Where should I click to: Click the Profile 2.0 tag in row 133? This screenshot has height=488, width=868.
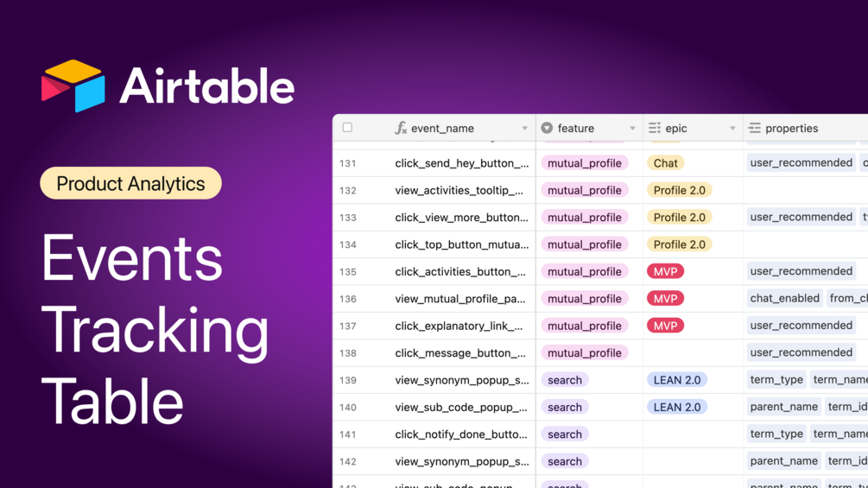coord(679,218)
